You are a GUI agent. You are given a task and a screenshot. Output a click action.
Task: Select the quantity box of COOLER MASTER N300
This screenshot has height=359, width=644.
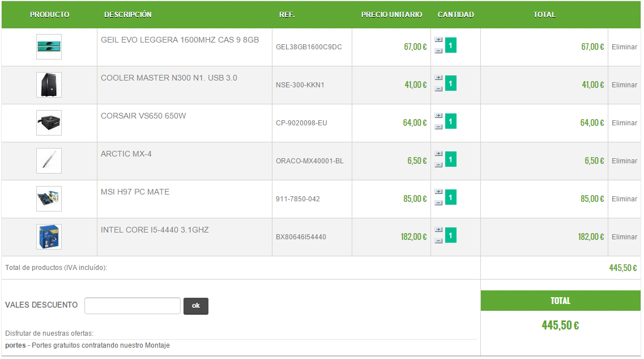click(x=450, y=83)
